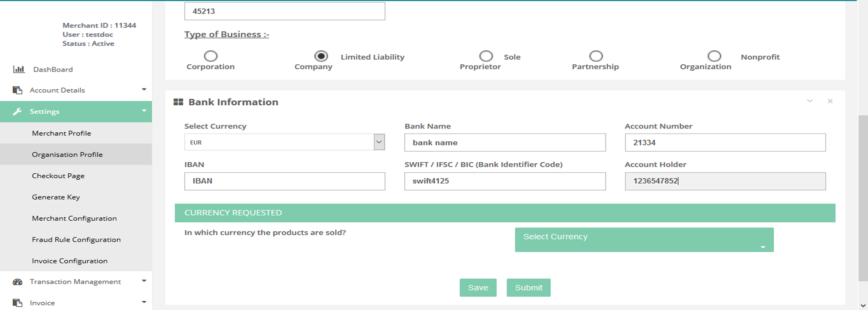
Task: Click the Transaction Management gauge icon
Action: click(x=18, y=282)
